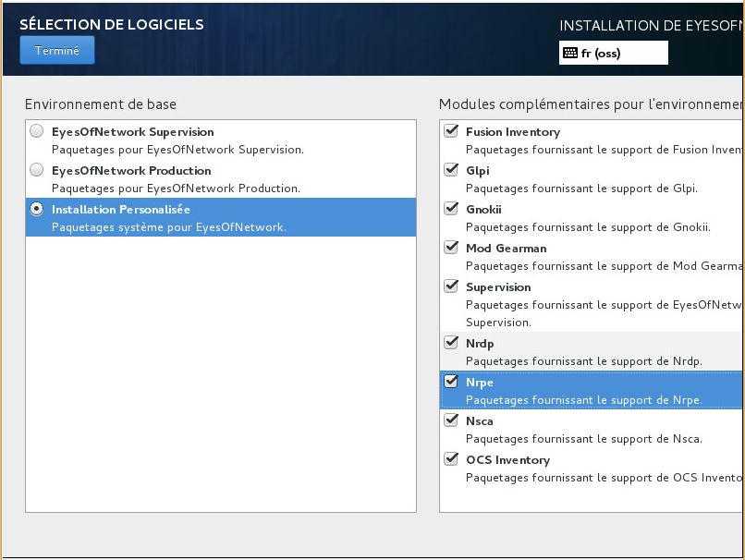745x560 pixels.
Task: Uncheck the Fusion Inventory checkbox
Action: coord(451,130)
